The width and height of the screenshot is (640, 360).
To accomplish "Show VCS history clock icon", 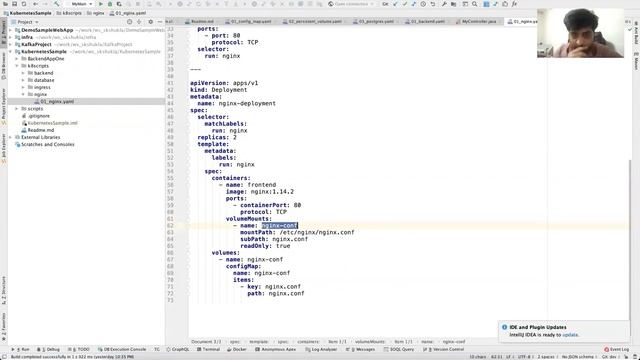I will point(423,4).
